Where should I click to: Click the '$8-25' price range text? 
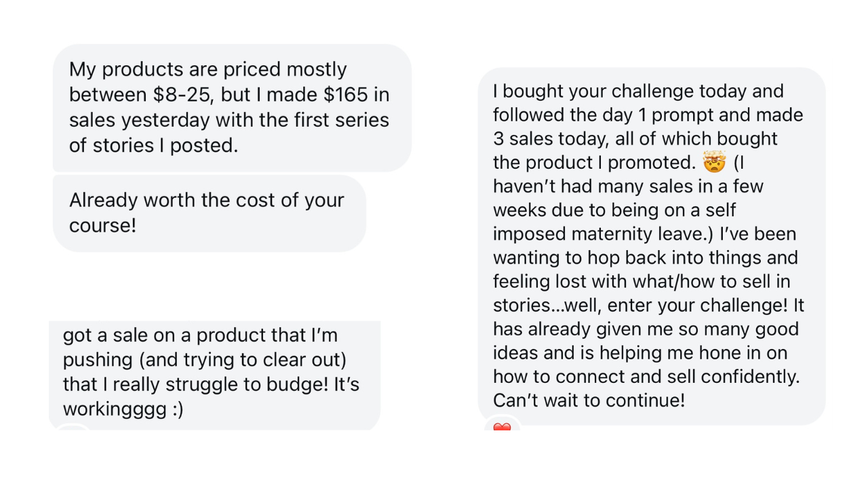click(185, 95)
